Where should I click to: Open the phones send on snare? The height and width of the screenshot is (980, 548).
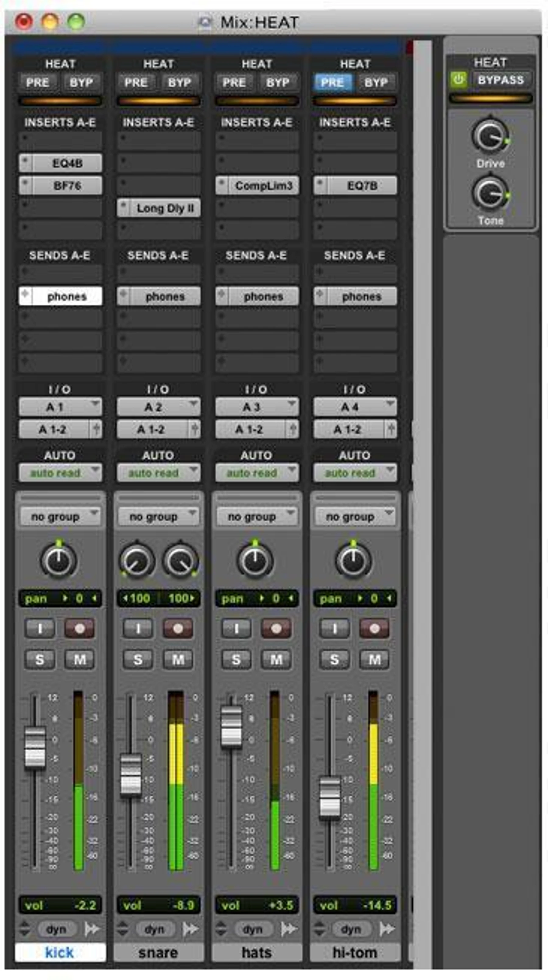click(x=159, y=296)
